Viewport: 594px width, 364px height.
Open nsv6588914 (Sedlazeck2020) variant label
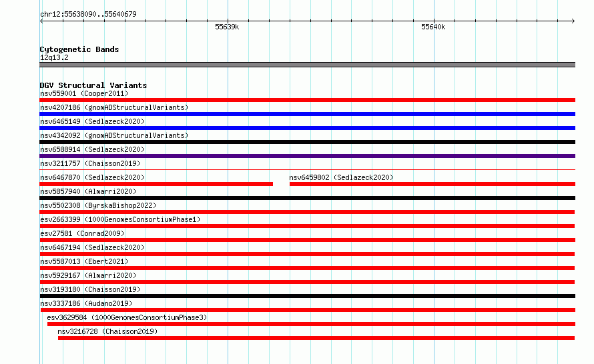92,149
